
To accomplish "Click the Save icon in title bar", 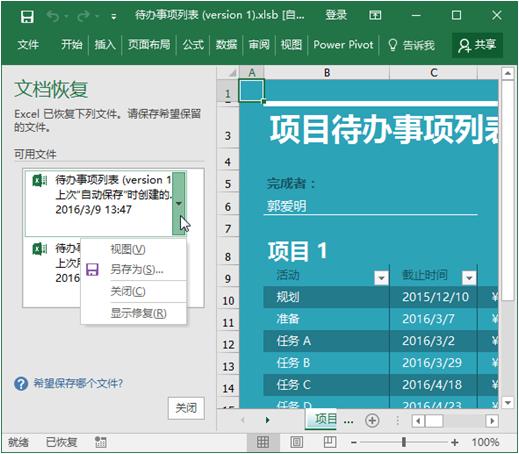I will [x=27, y=16].
